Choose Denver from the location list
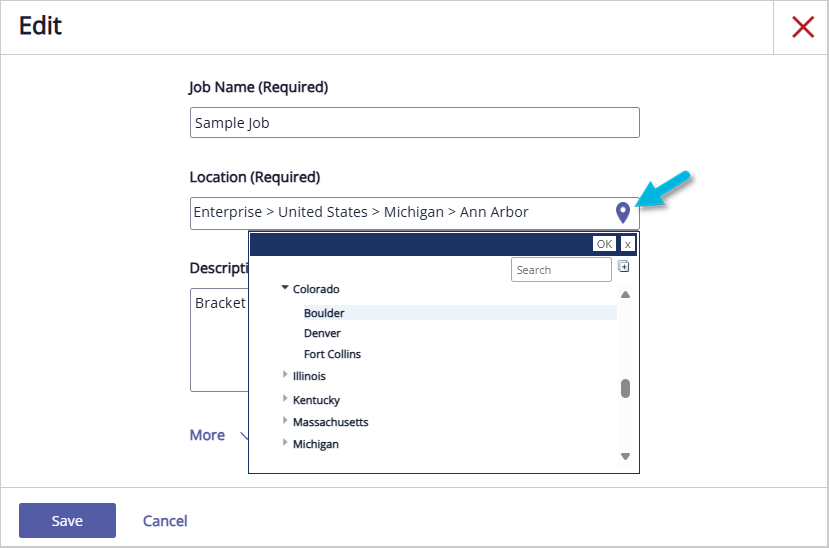The image size is (829, 548). [x=322, y=333]
